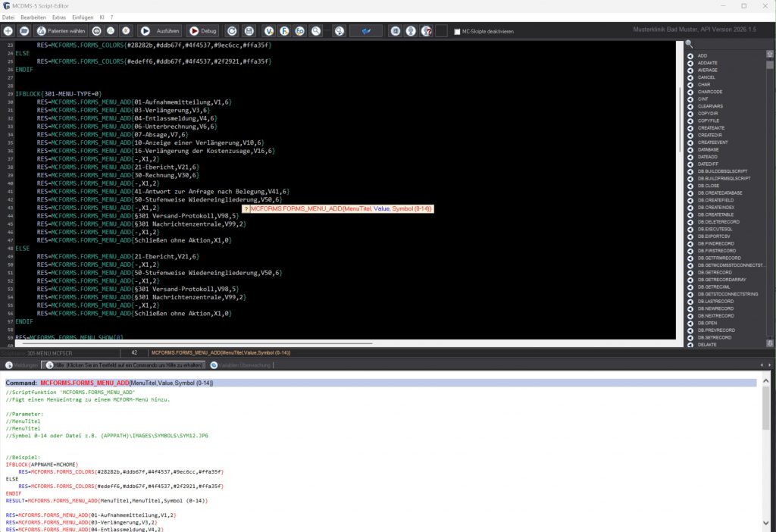Click the blue checkmark toolbar button
The height and width of the screenshot is (532, 776).
[366, 31]
